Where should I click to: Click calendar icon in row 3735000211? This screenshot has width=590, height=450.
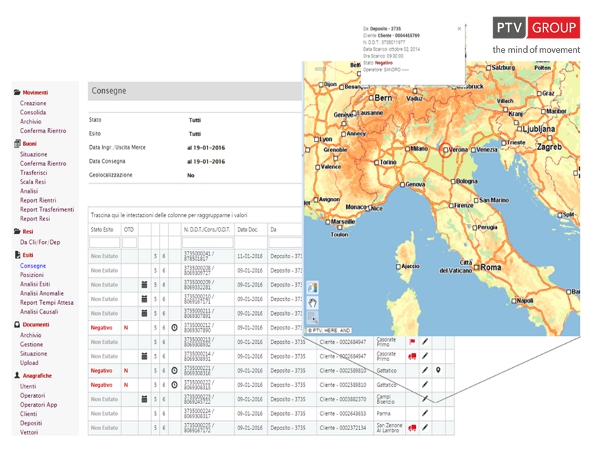144,313
